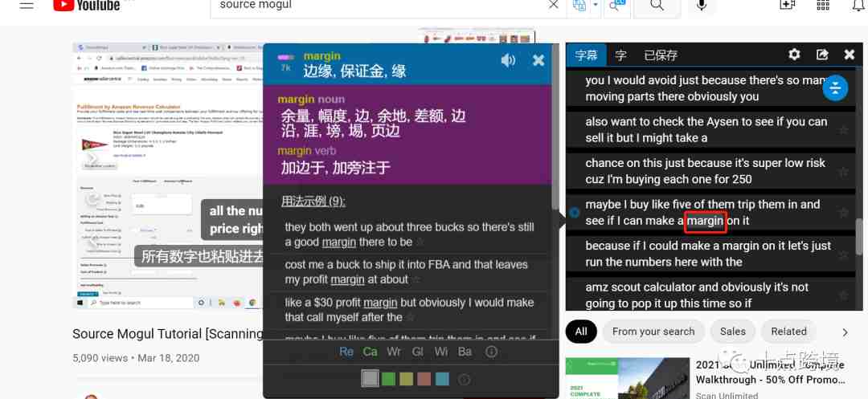Star the 'because if I could' subtitle
The image size is (868, 399).
pyautogui.click(x=843, y=254)
